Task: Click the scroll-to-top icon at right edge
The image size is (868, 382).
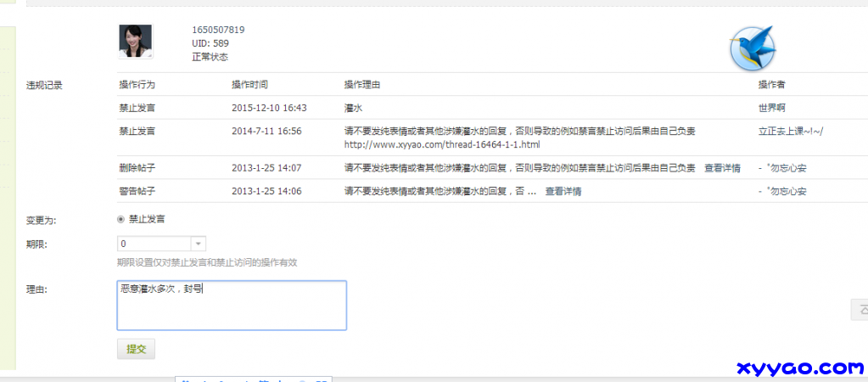Action: 859,310
